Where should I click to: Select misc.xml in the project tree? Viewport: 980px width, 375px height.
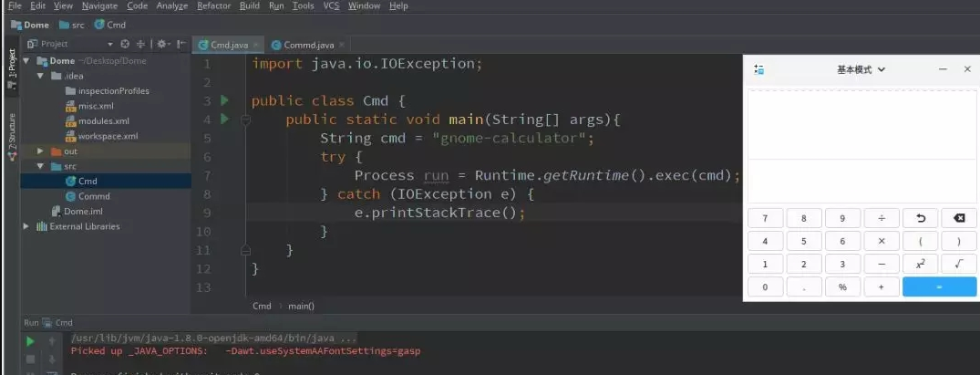pos(89,106)
